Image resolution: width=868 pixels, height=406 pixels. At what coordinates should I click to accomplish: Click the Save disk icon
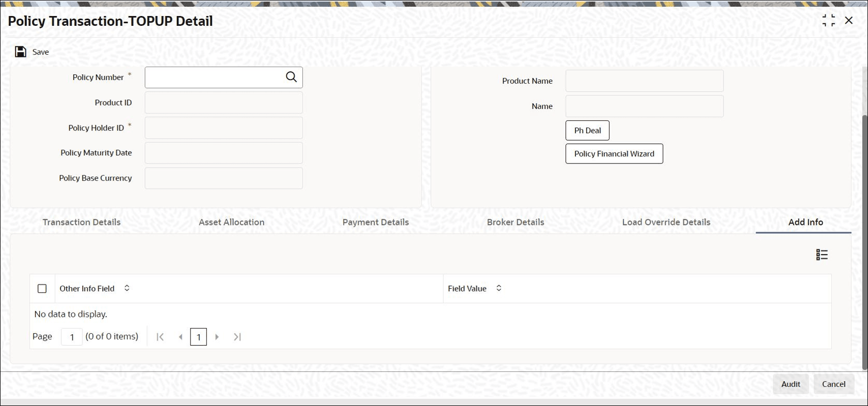21,52
